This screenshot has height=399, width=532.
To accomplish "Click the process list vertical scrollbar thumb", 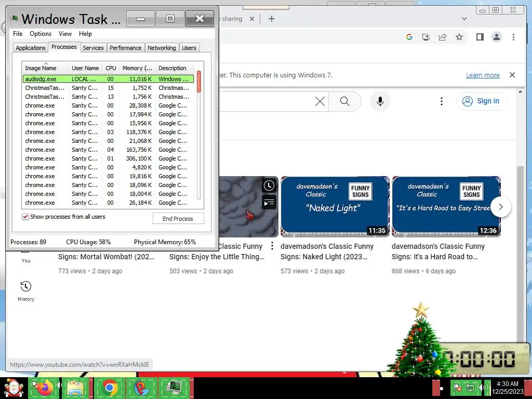I will (199, 82).
